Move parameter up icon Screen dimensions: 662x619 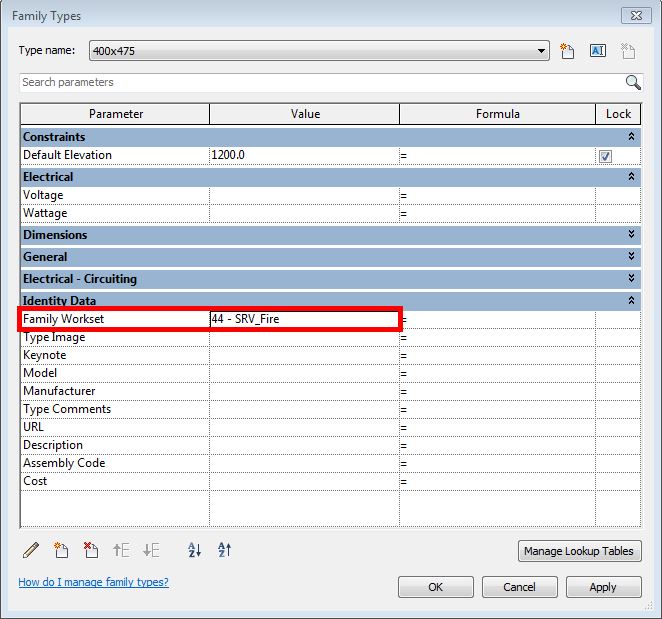click(121, 550)
